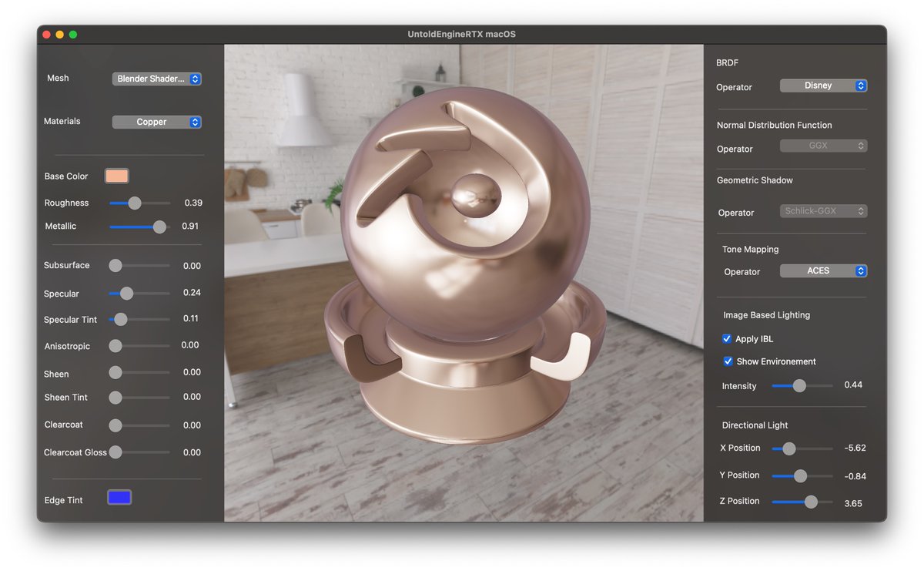Click the window title UntoldEngineRTX macOS
This screenshot has width=924, height=571.
coord(462,34)
